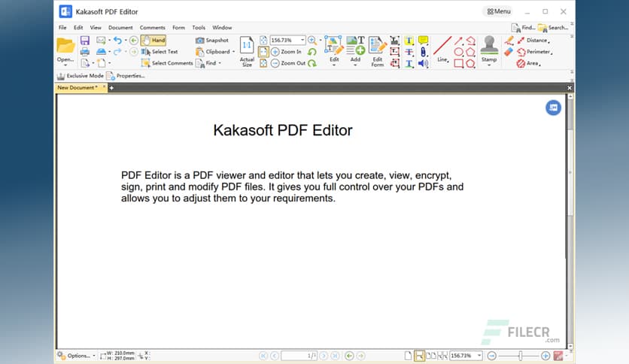Viewport: 629px width, 364px height.
Task: Enable single page layout in status bar
Action: (x=408, y=356)
